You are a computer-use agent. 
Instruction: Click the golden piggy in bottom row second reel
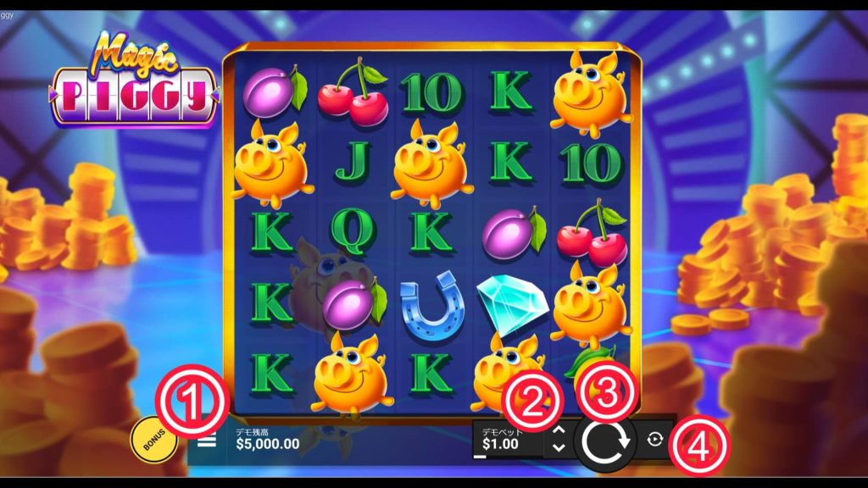[x=352, y=375]
